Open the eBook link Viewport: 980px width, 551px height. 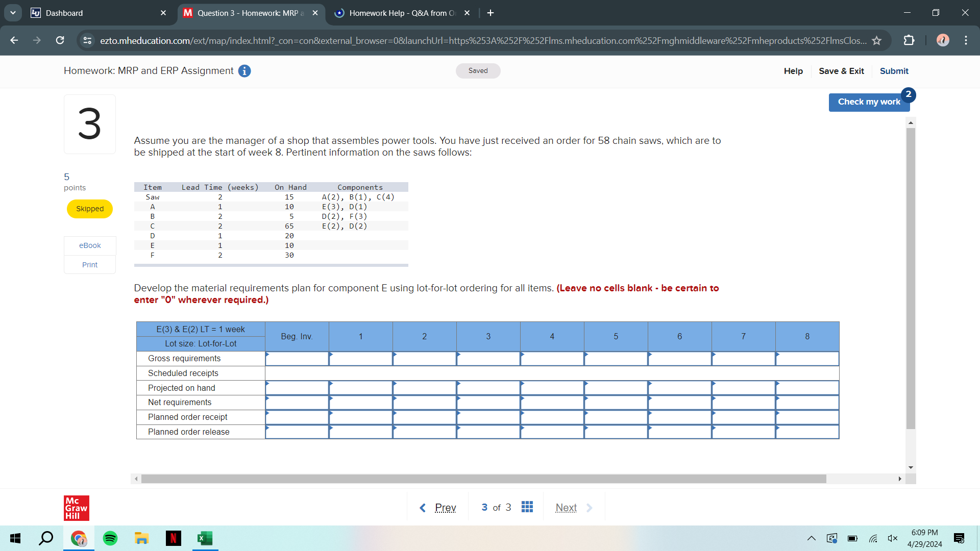(x=89, y=245)
